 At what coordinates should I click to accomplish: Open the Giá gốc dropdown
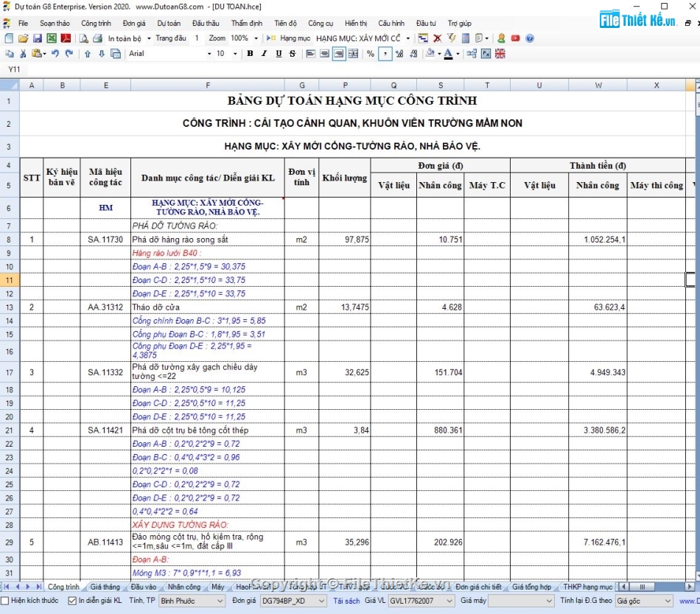[x=644, y=601]
